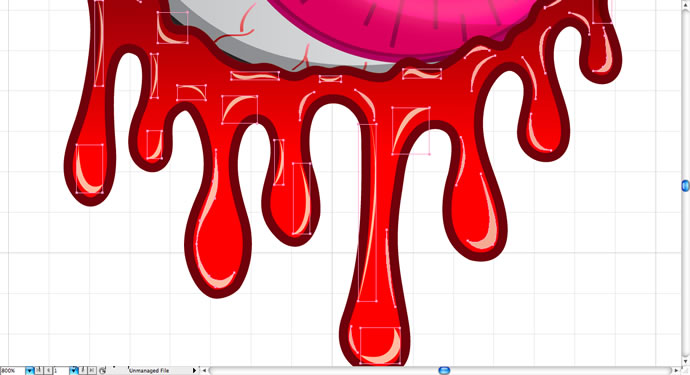Click the Unmanaged File status label
The width and height of the screenshot is (690, 375).
149,371
